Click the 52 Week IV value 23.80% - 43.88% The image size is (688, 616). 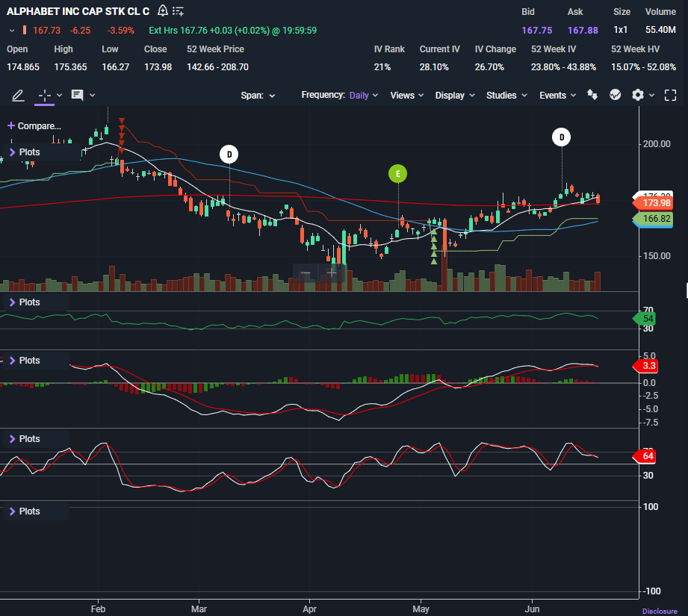tap(563, 67)
